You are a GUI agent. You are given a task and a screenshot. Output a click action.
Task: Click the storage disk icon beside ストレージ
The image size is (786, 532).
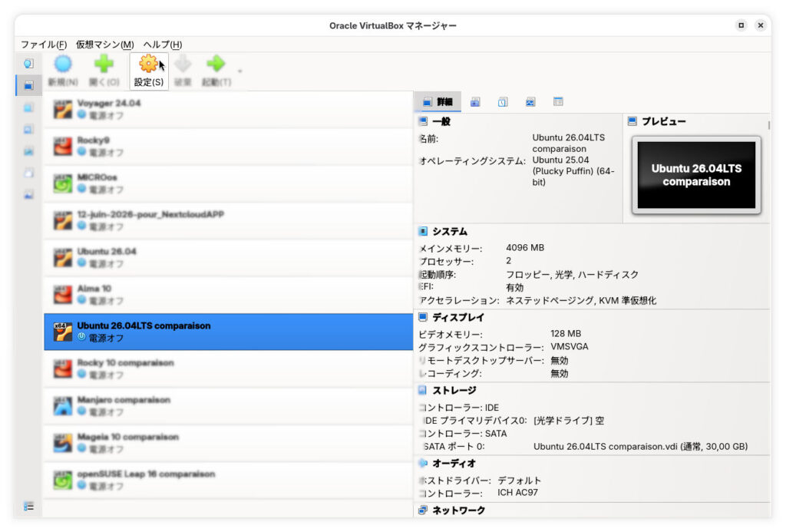pos(423,390)
